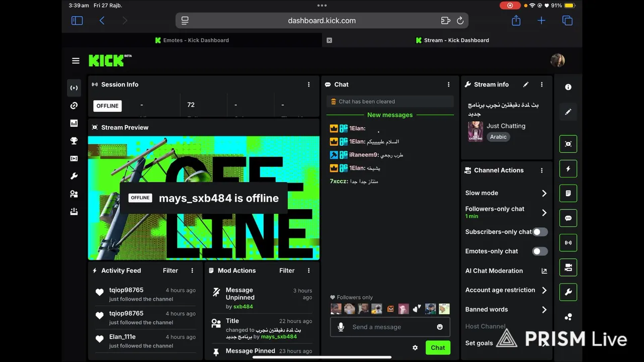This screenshot has height=362, width=644.
Task: Click the offline Stream Preview thumbnail
Action: 204,198
